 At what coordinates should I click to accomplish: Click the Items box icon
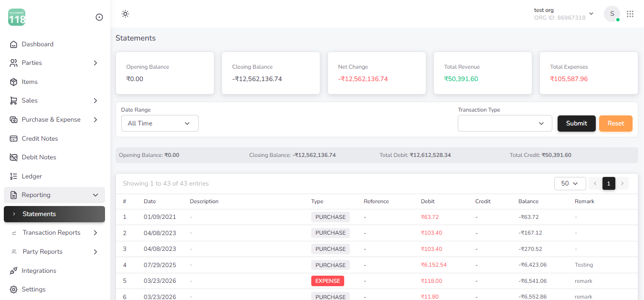pos(13,82)
